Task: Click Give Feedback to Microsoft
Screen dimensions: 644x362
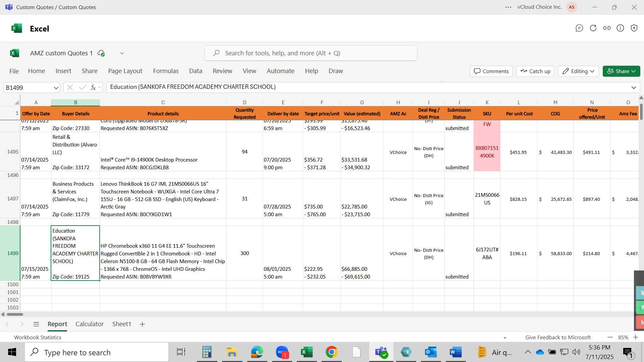Action: click(558, 338)
